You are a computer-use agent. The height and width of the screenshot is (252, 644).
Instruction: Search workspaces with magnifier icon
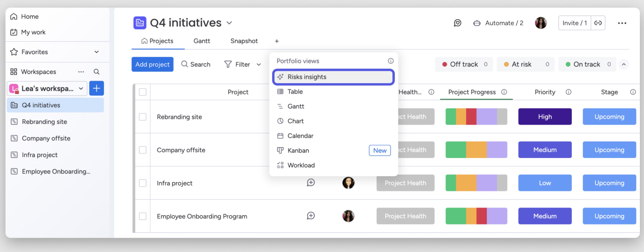(96, 72)
